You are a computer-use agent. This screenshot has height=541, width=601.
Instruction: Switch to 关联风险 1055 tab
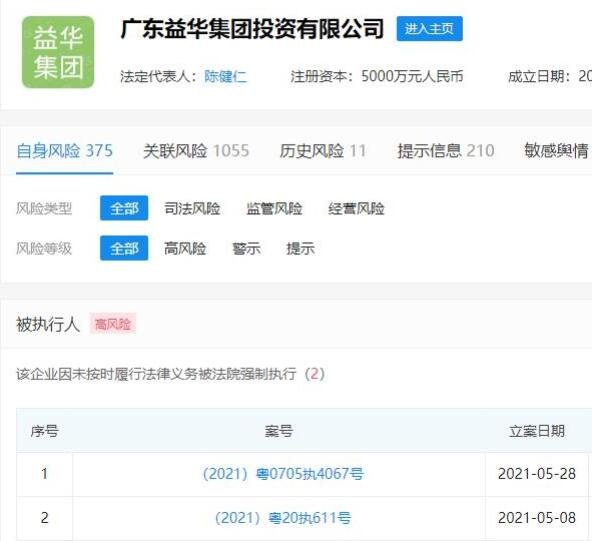pos(196,151)
